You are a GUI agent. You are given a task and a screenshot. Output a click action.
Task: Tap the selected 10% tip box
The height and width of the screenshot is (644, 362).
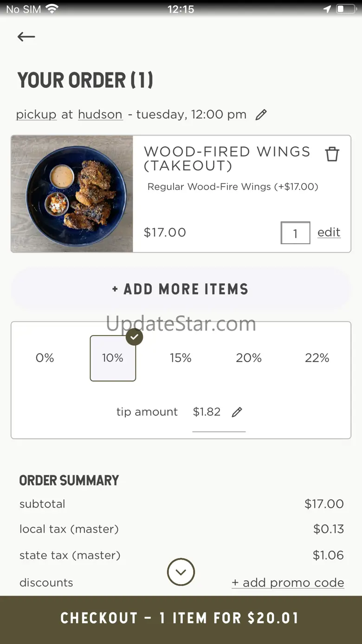pyautogui.click(x=113, y=358)
